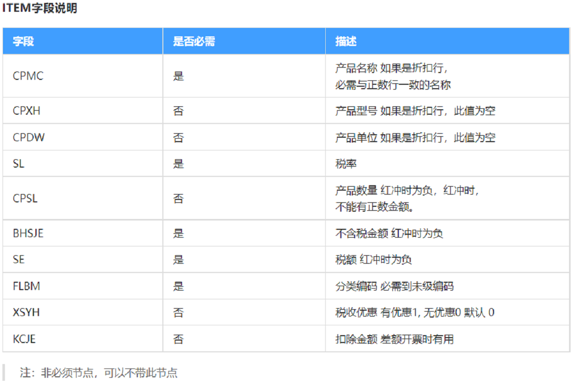Viewport: 573px width, 392px height.
Task: Click the 税率 description cell
Action: (x=346, y=164)
